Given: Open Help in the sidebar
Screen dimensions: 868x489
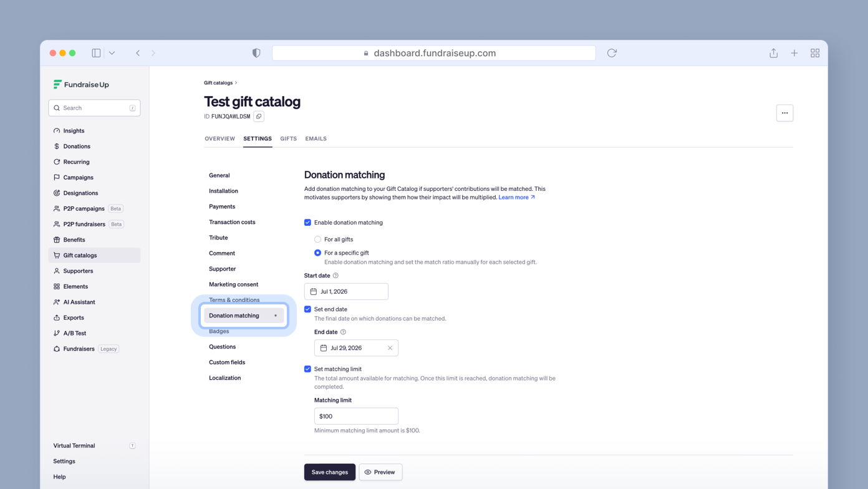Looking at the screenshot, I should tap(59, 477).
